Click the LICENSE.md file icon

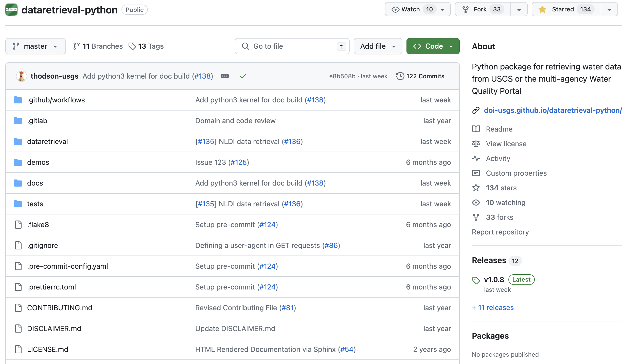coord(18,349)
